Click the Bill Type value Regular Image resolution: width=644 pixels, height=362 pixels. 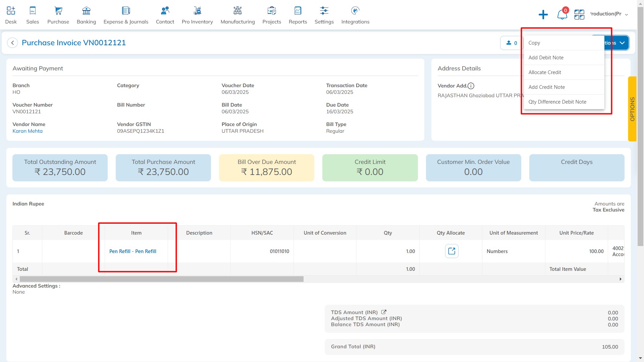335,131
